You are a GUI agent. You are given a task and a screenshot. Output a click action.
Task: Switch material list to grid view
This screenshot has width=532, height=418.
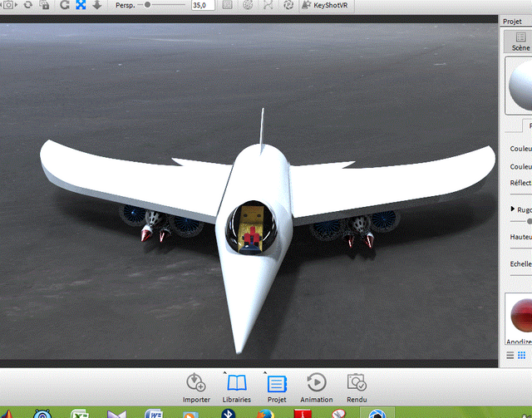tap(521, 355)
